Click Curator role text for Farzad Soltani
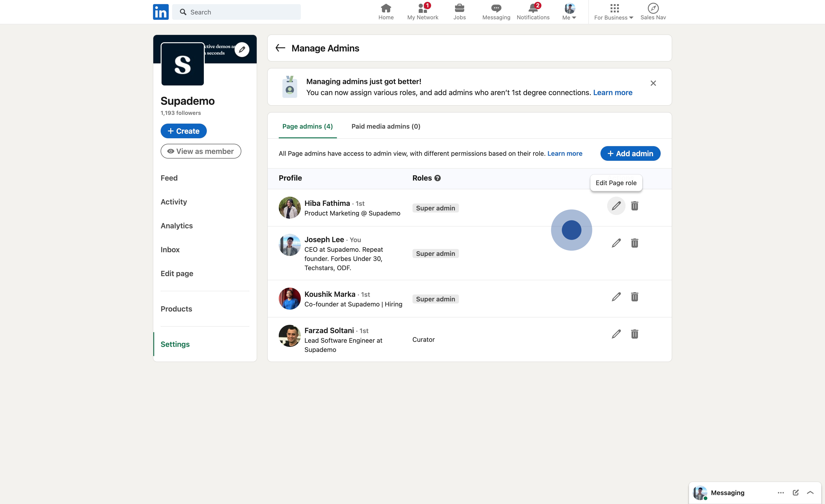This screenshot has width=825, height=504. pyautogui.click(x=423, y=340)
